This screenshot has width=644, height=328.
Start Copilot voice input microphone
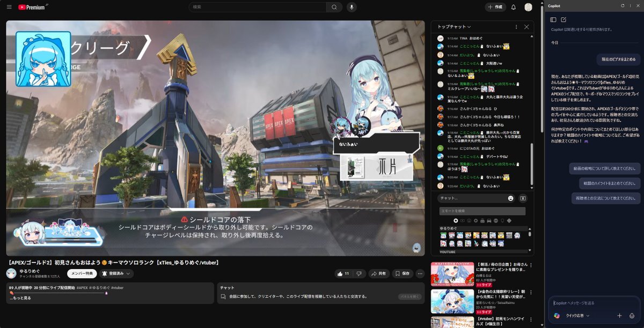pos(632,316)
